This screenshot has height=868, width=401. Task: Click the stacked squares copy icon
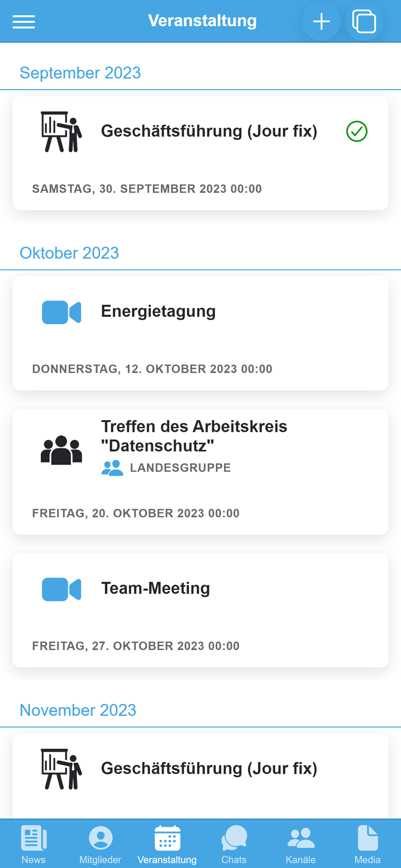364,21
